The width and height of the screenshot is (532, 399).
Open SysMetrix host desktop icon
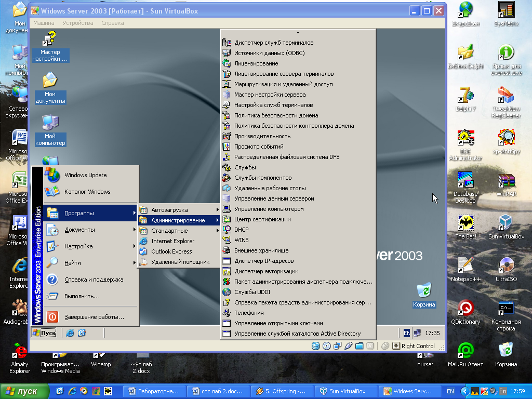[506, 14]
